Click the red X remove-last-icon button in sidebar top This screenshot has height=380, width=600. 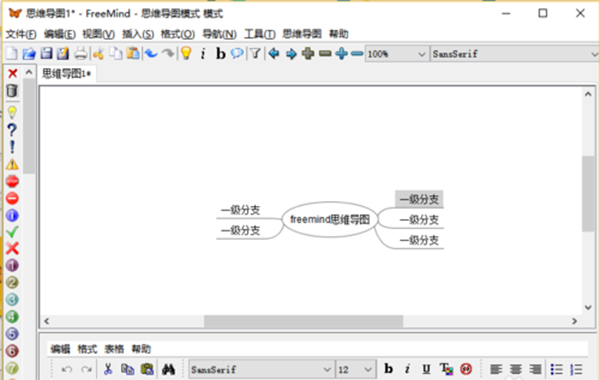click(x=13, y=73)
